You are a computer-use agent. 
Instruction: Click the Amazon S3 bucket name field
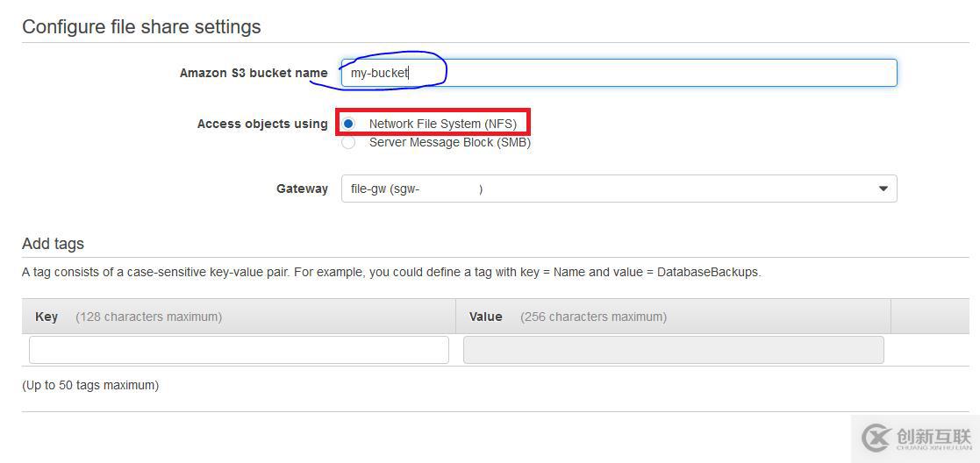(x=619, y=73)
